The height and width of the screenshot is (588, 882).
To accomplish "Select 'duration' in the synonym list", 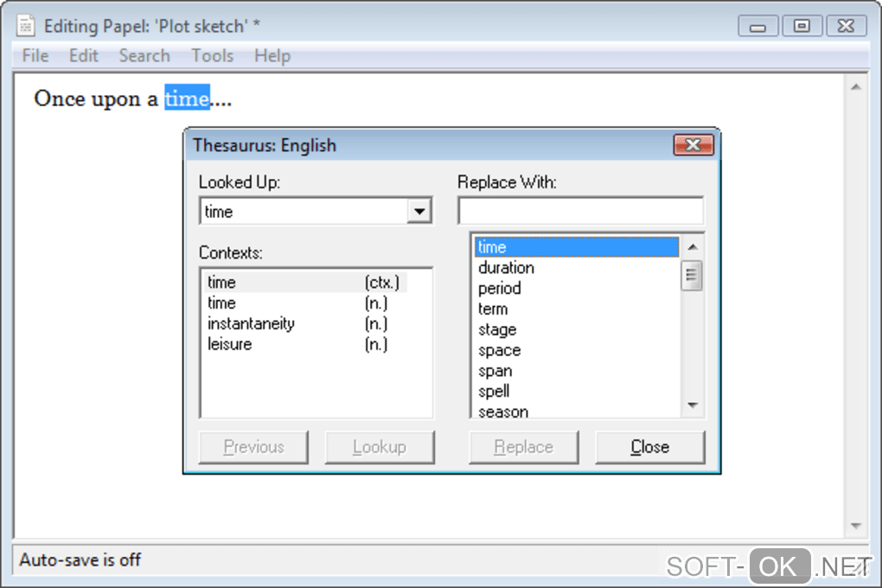I will tap(506, 268).
